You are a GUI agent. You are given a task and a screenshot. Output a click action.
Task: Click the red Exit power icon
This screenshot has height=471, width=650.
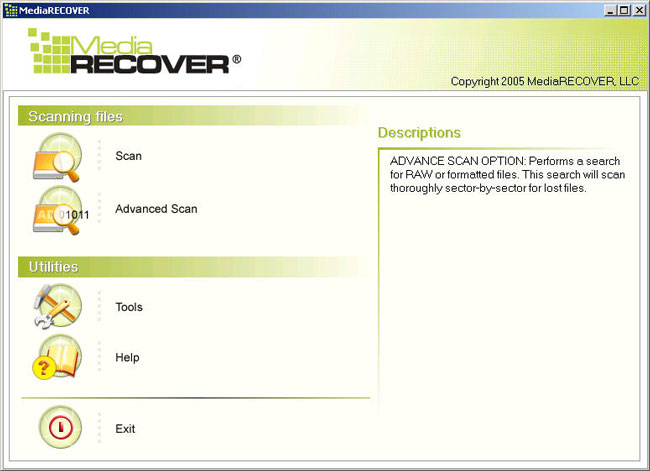click(x=61, y=427)
